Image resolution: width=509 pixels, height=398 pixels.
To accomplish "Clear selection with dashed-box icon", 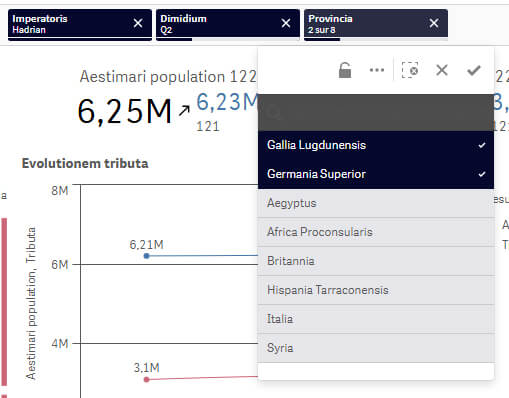I will pos(410,70).
